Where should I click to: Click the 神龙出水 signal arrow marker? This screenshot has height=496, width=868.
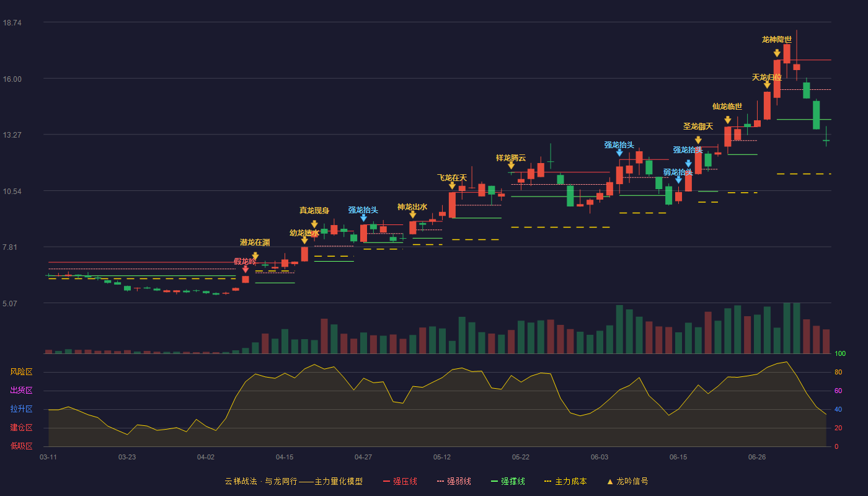(x=412, y=215)
